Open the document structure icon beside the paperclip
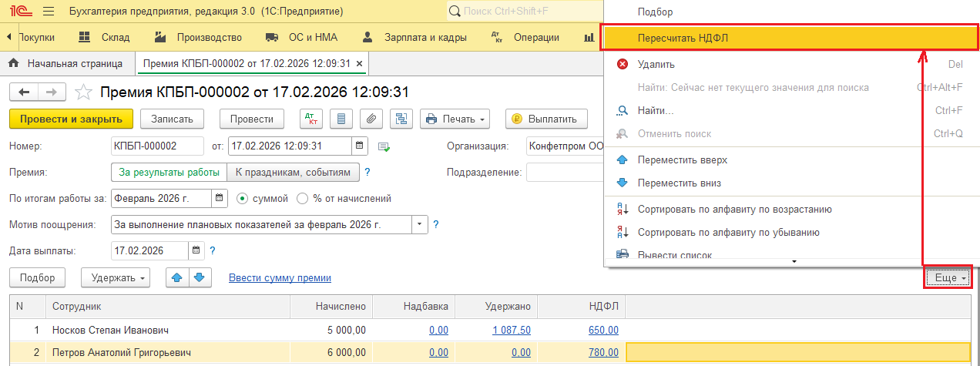 pyautogui.click(x=401, y=119)
